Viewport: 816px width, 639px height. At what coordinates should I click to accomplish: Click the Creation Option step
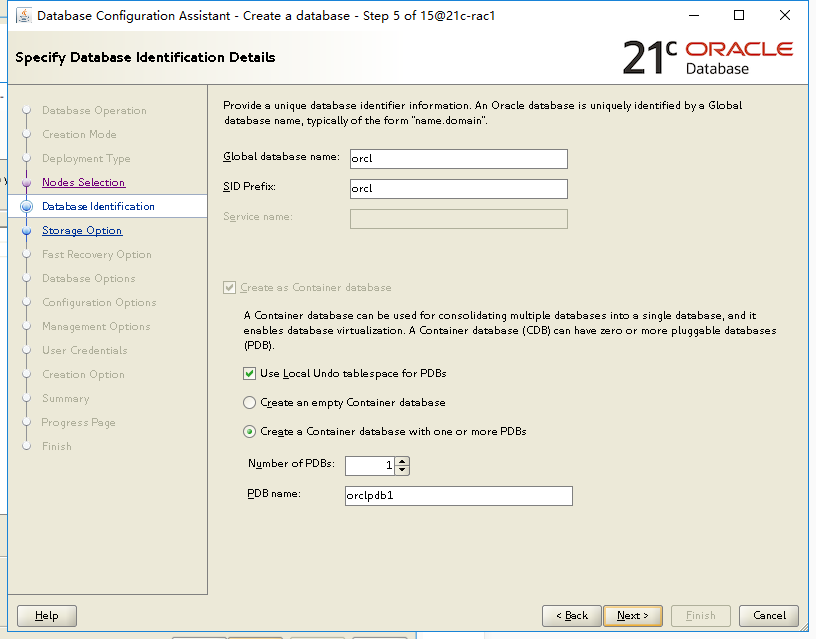[x=83, y=375]
